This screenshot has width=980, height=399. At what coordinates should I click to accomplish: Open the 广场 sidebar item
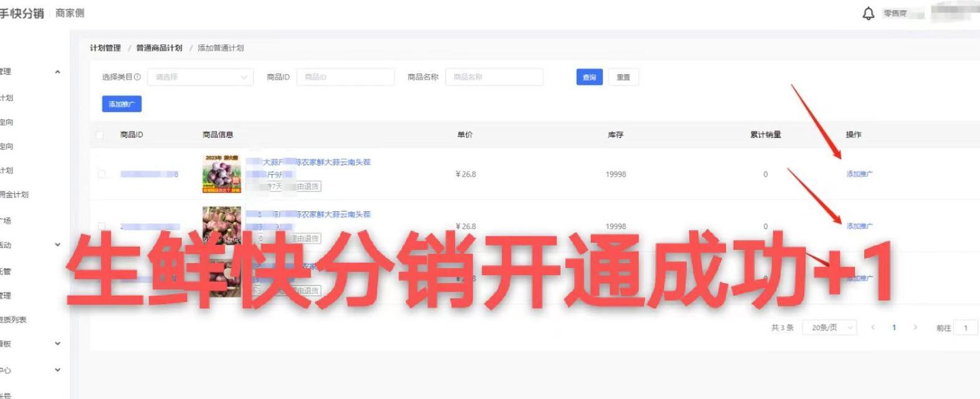pos(6,221)
